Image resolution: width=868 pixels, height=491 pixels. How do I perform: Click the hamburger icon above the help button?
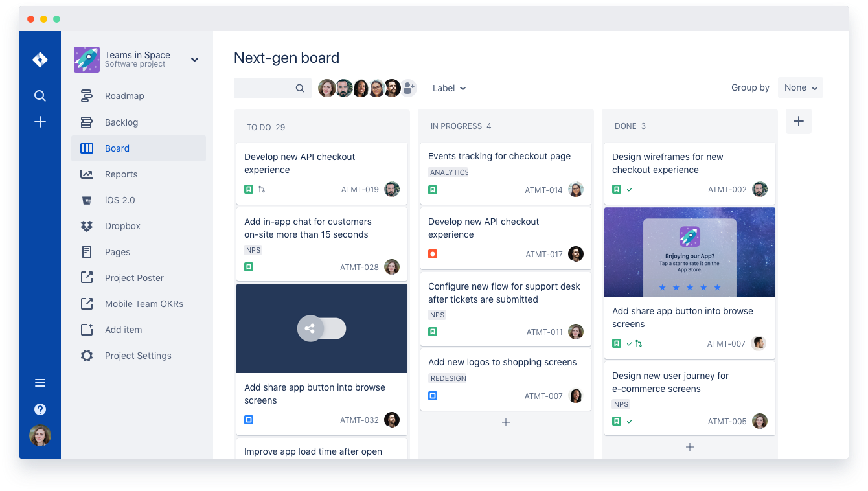coord(40,382)
